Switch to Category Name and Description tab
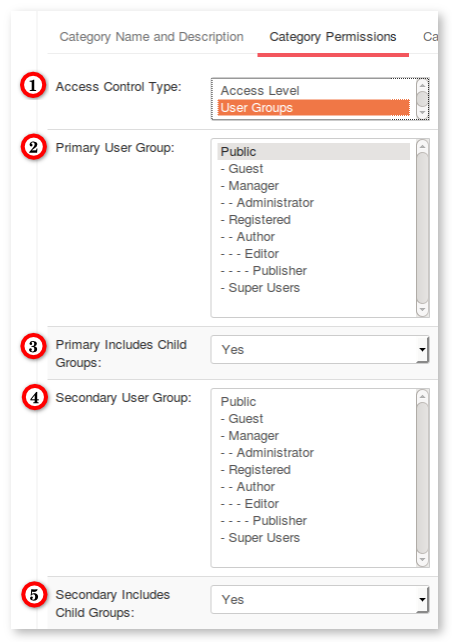The width and height of the screenshot is (452, 642). pyautogui.click(x=151, y=37)
